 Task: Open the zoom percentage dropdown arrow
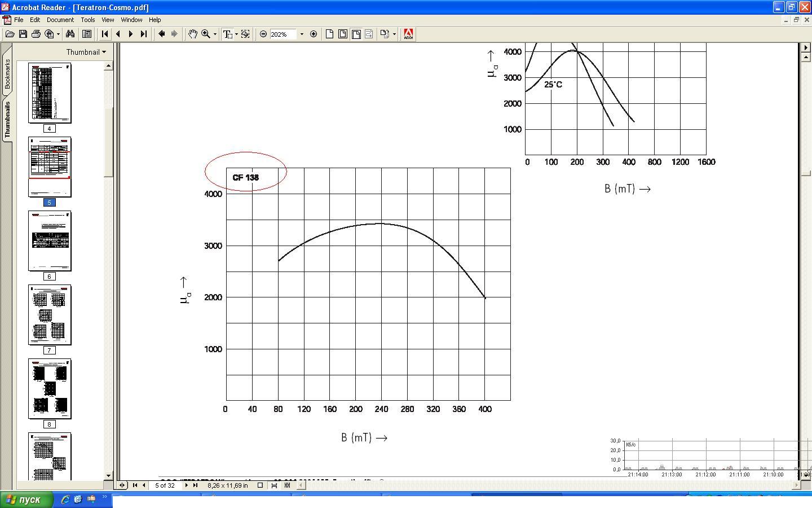coord(302,34)
